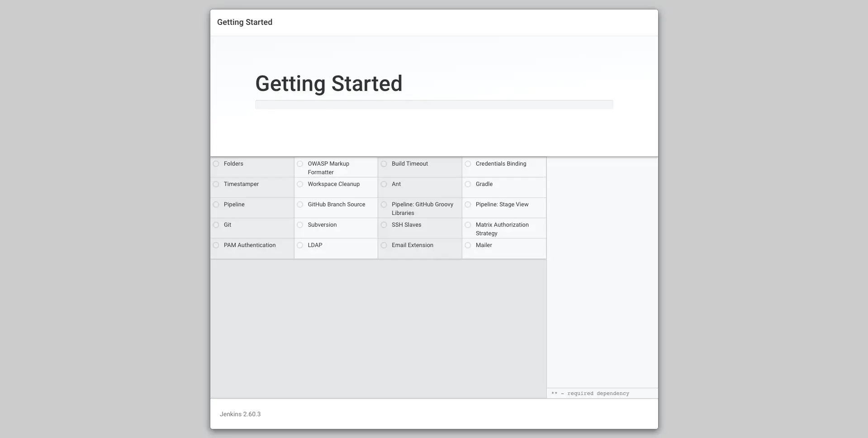The image size is (868, 438).
Task: Click the status circle beside Folders
Action: point(216,164)
